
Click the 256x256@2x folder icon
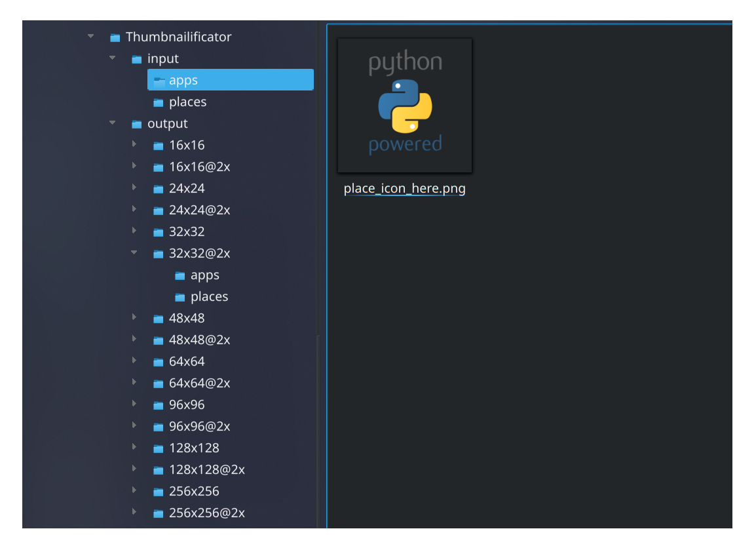pos(158,513)
